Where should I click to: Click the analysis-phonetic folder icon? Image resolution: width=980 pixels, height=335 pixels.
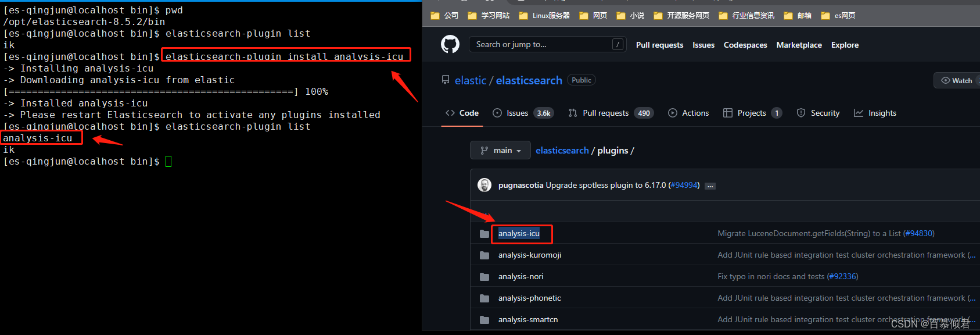point(484,298)
